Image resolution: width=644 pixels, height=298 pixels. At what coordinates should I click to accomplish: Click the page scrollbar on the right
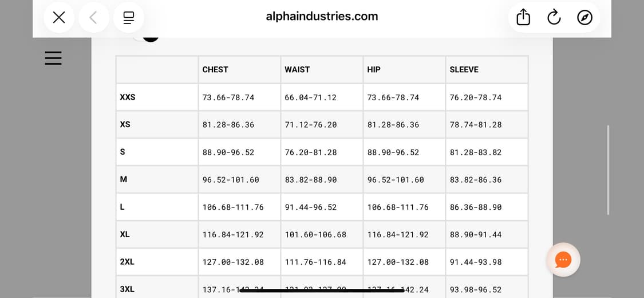tap(608, 170)
